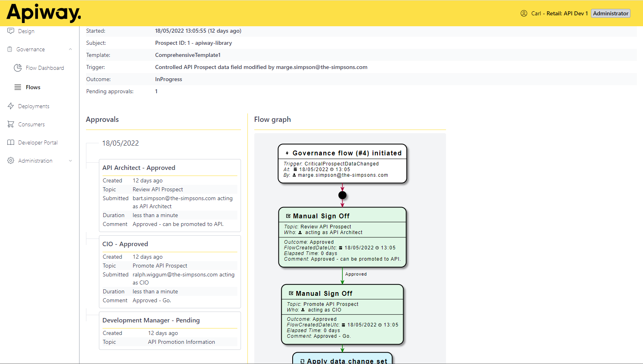This screenshot has height=364, width=643.
Task: Click the Approvals section heading
Action: (102, 119)
